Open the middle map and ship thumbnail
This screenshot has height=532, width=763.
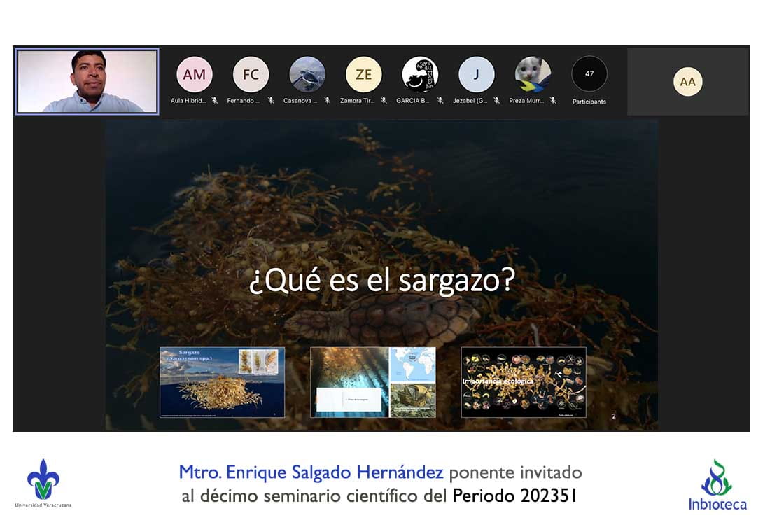(372, 382)
